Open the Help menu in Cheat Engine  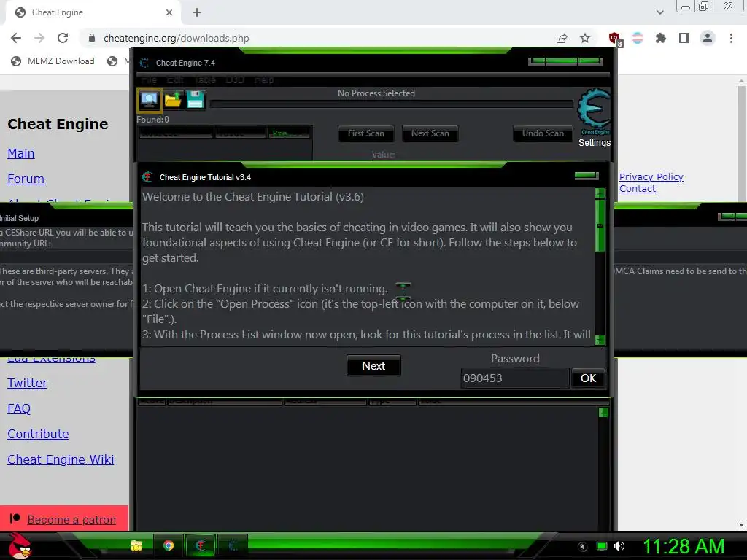click(264, 80)
